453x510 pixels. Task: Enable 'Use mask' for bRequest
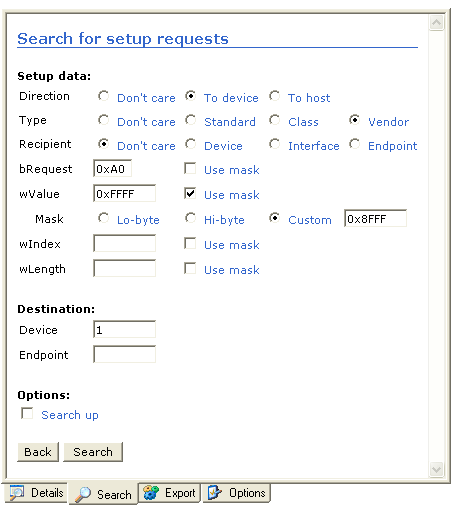[190, 168]
